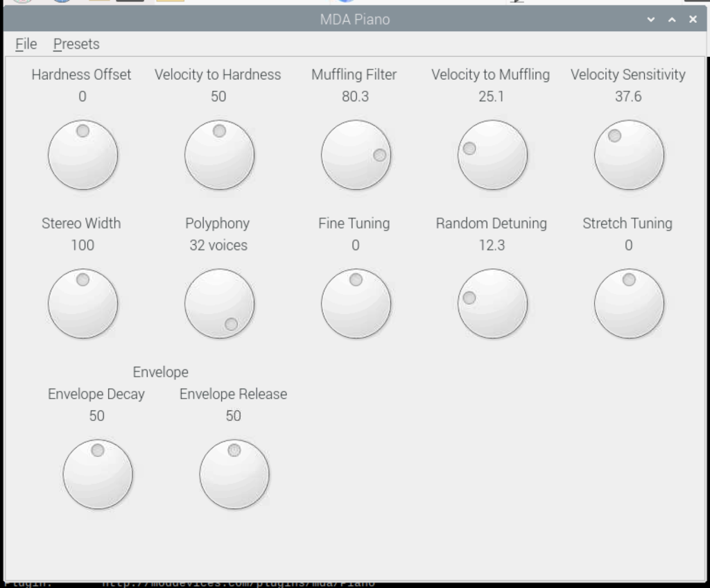Open the File menu
The image size is (710, 588).
[26, 44]
